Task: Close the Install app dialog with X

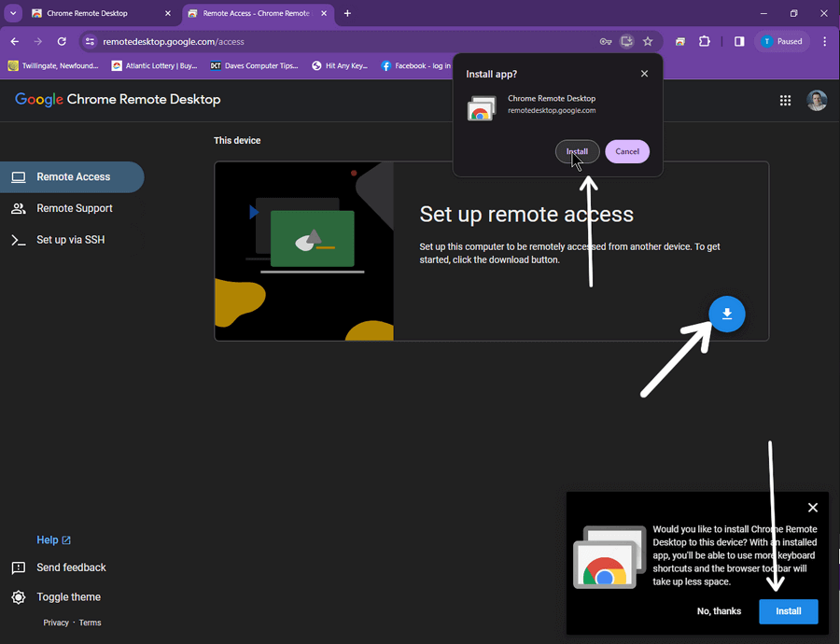Action: click(644, 74)
